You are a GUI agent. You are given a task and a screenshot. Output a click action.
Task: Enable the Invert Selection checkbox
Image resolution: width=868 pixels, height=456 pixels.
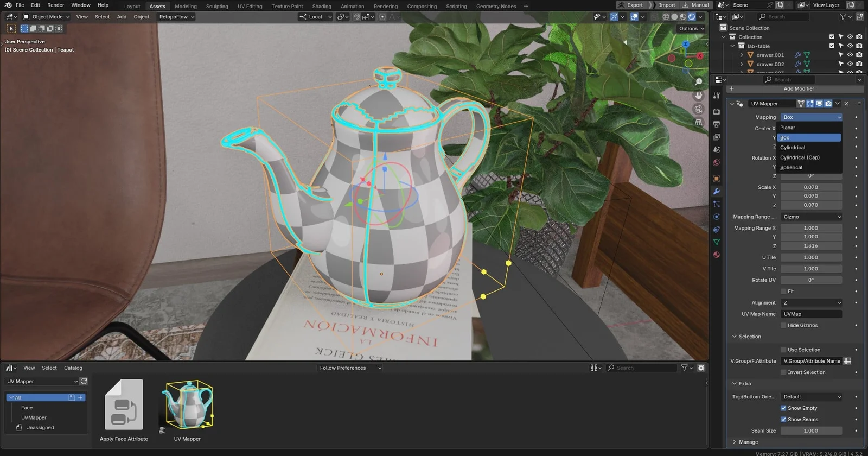click(x=783, y=372)
